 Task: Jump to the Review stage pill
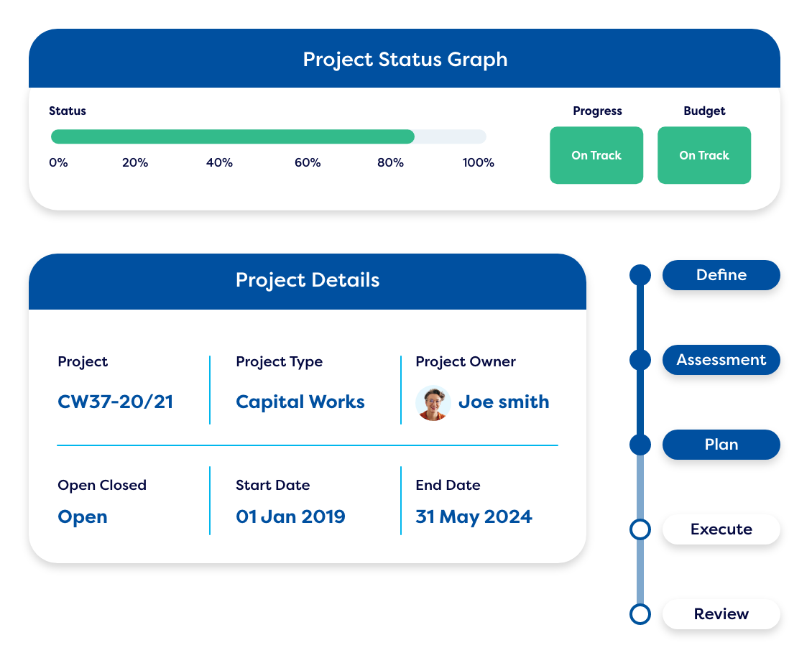coord(721,614)
